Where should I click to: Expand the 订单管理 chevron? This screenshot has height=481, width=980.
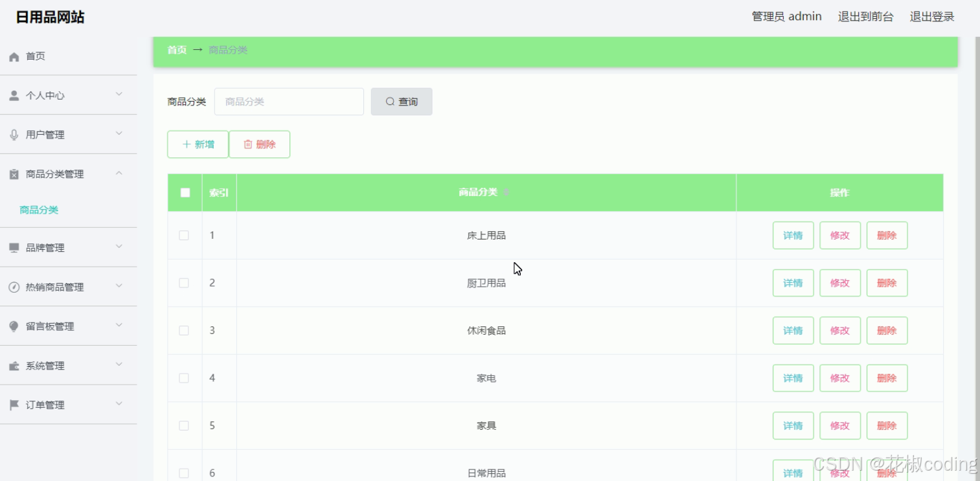[x=119, y=404]
